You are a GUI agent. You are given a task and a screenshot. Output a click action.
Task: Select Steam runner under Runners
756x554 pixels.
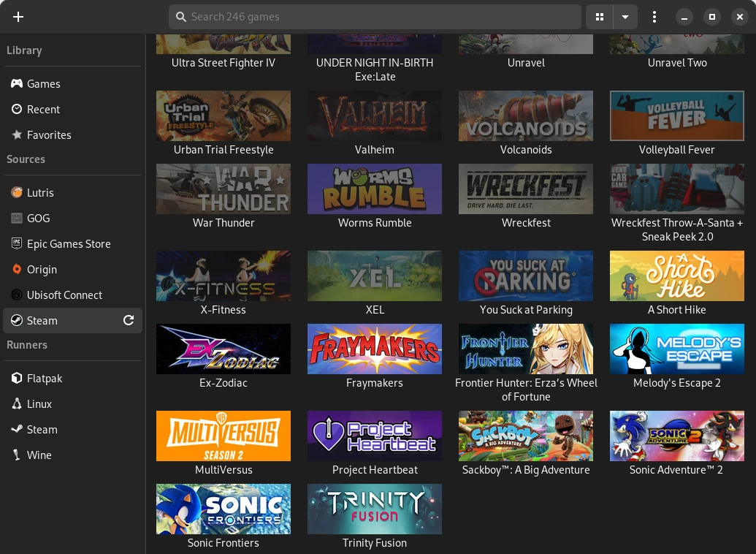(72, 430)
